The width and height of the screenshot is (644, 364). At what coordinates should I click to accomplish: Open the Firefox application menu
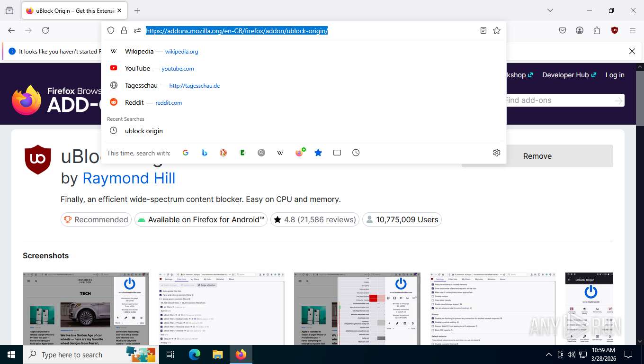pyautogui.click(x=633, y=30)
